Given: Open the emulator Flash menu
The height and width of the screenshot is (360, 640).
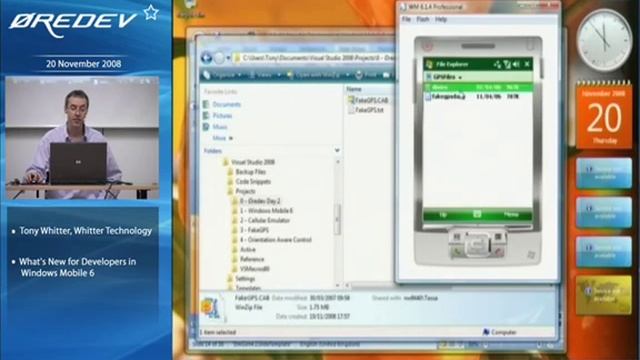Looking at the screenshot, I should point(422,19).
